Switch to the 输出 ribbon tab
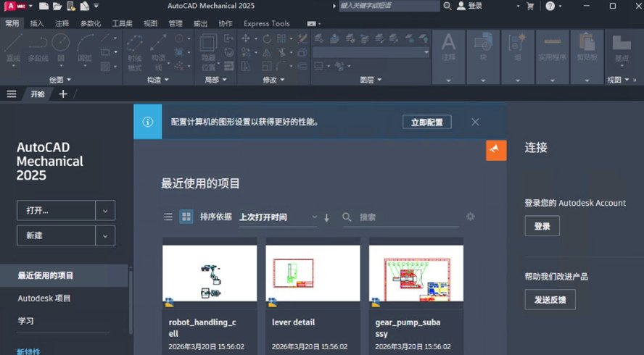This screenshot has width=644, height=355. coord(200,23)
